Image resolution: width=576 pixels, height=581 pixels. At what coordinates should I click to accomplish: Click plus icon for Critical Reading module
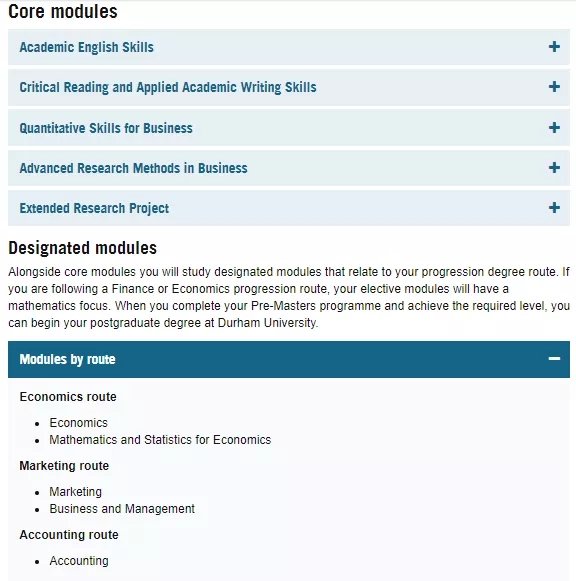tap(554, 87)
